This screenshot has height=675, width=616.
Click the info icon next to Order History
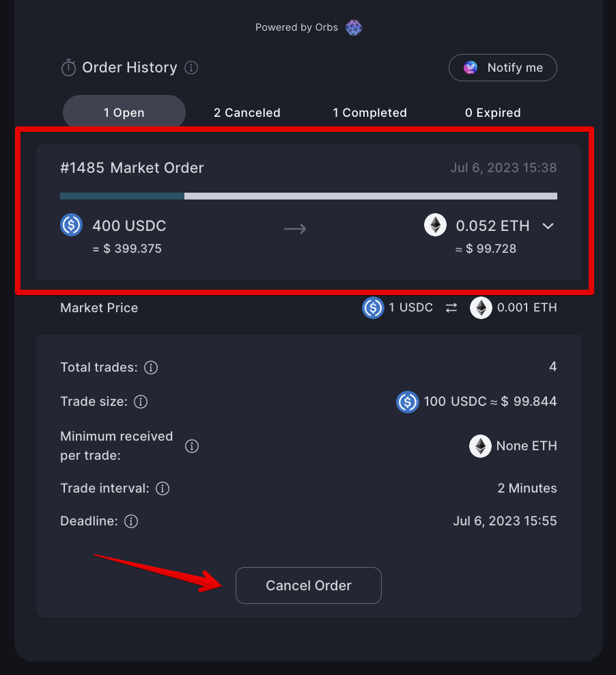192,68
